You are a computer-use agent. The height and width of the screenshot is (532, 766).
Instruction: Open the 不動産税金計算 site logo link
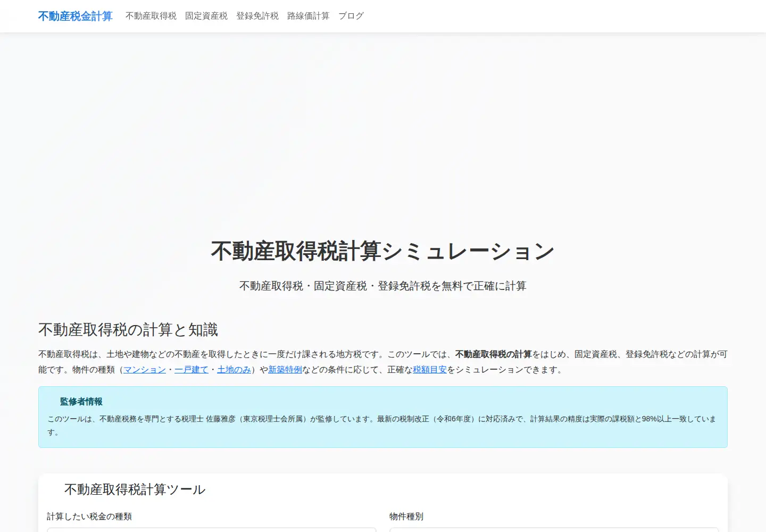tap(76, 16)
